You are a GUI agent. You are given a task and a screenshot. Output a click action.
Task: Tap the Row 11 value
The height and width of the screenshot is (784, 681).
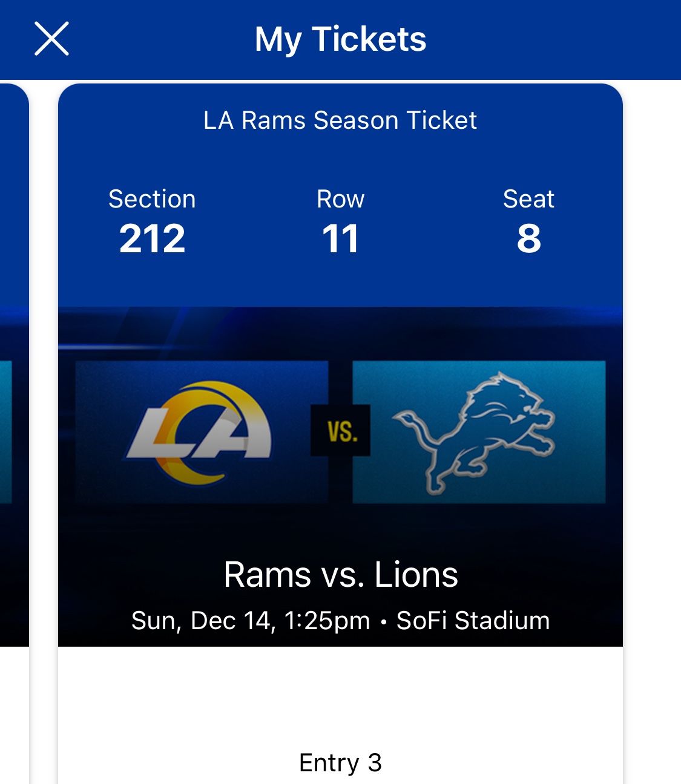point(340,238)
